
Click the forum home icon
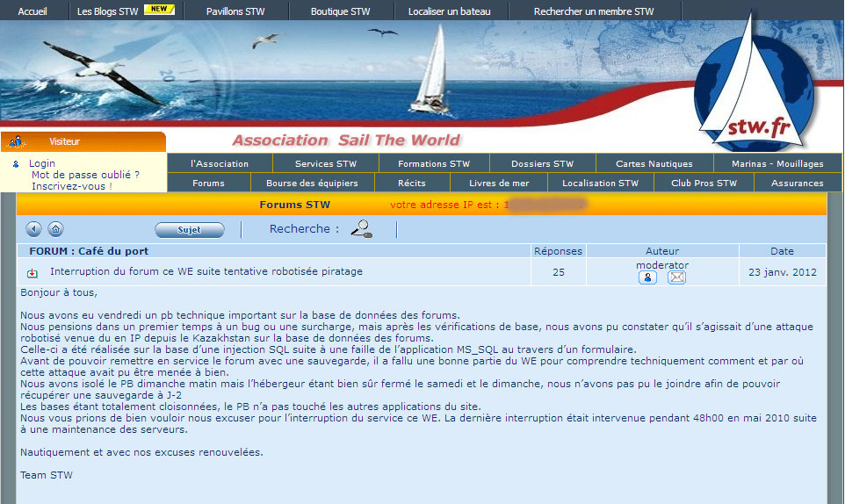[x=55, y=229]
